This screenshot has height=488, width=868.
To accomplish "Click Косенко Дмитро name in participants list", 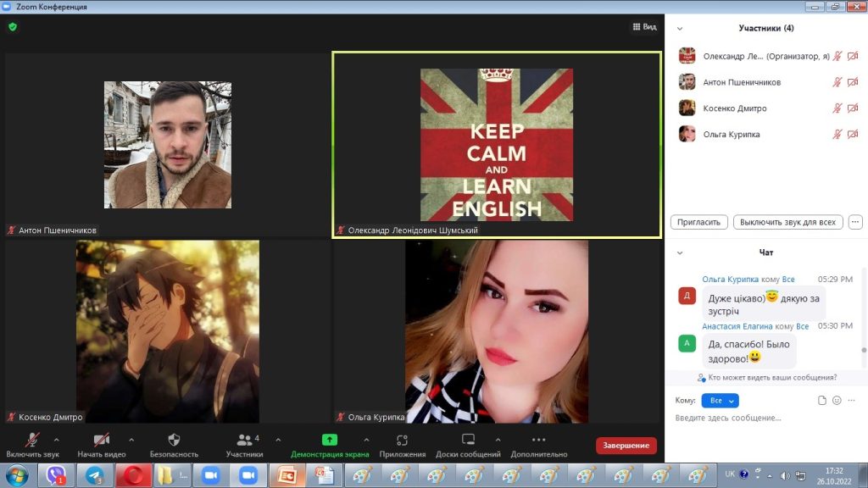I will pos(735,108).
